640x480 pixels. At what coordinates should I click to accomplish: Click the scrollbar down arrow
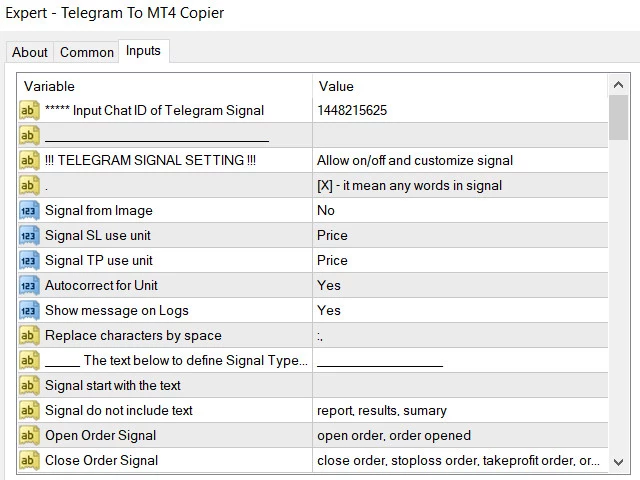click(618, 461)
